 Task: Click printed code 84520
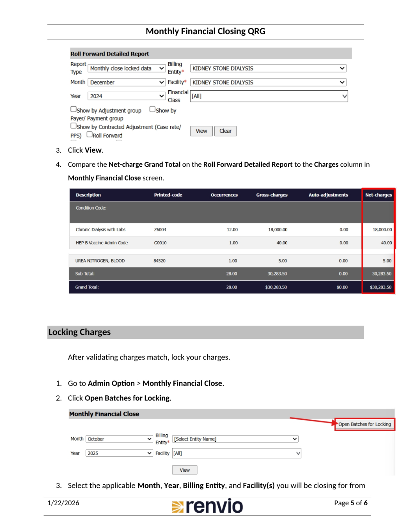pyautogui.click(x=159, y=261)
